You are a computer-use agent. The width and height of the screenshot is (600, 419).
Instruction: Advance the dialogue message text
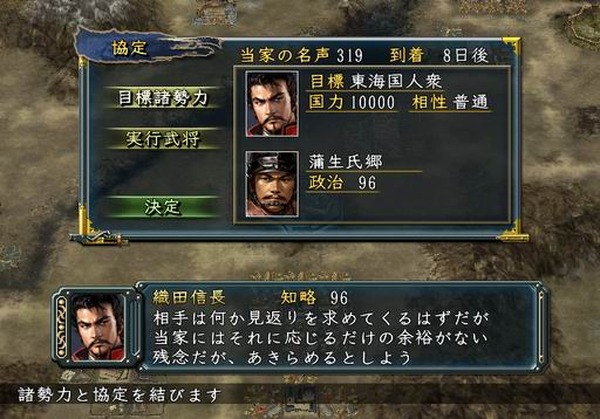point(321,338)
